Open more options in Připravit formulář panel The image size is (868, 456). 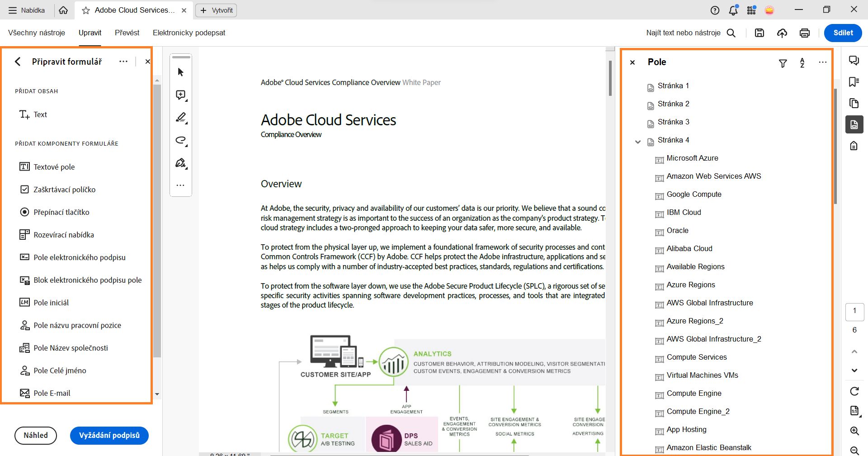click(x=123, y=62)
